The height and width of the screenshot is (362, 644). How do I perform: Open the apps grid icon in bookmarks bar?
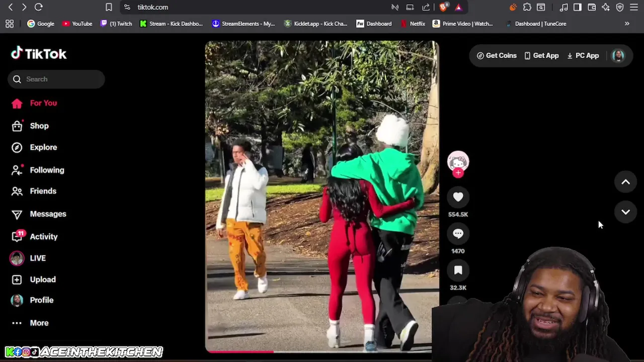tap(10, 24)
